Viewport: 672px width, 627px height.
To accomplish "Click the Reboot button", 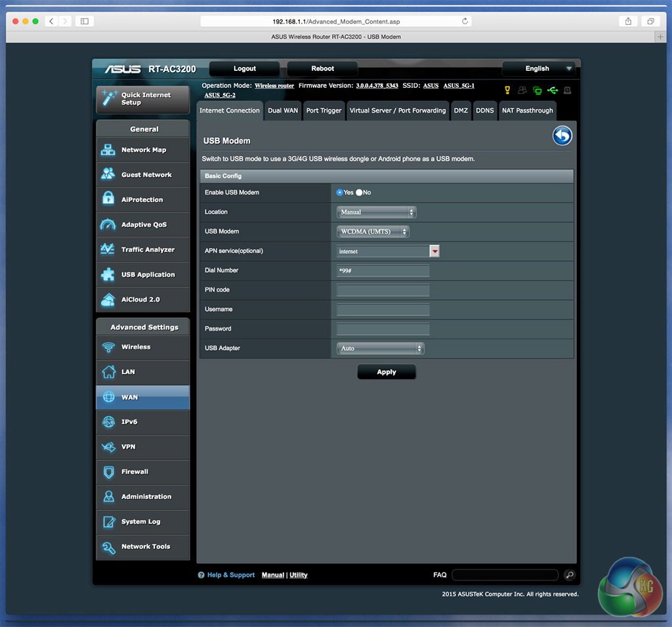I will pos(322,68).
